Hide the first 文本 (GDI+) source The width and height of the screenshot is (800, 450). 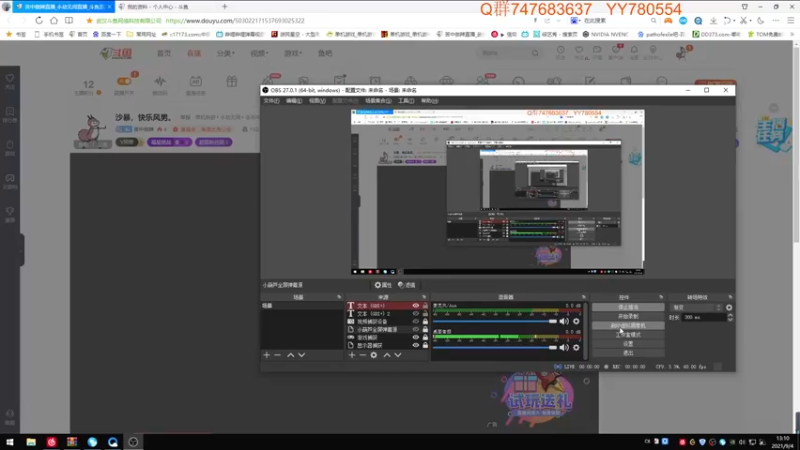[416, 306]
